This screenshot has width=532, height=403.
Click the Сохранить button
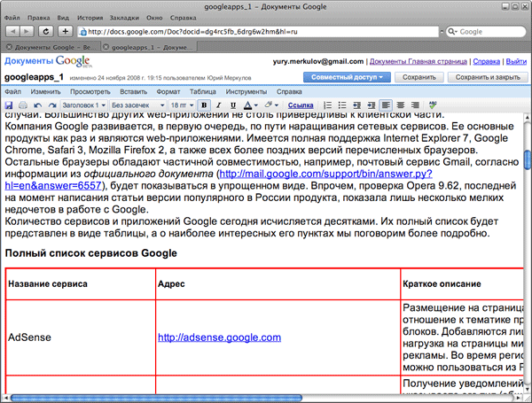tap(419, 77)
